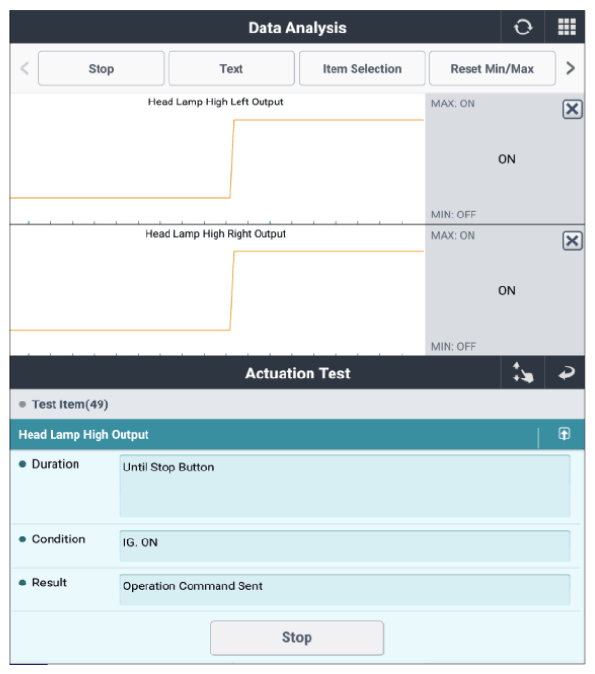Stop the actuation test with bottom Stop button
The image size is (595, 674).
coord(297,637)
